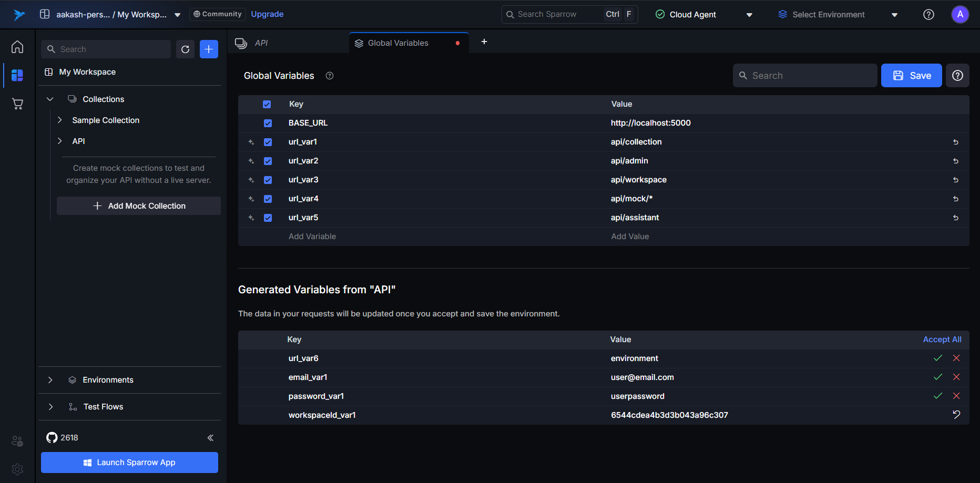Click Accept All generated variables
This screenshot has height=483, width=980.
click(942, 340)
